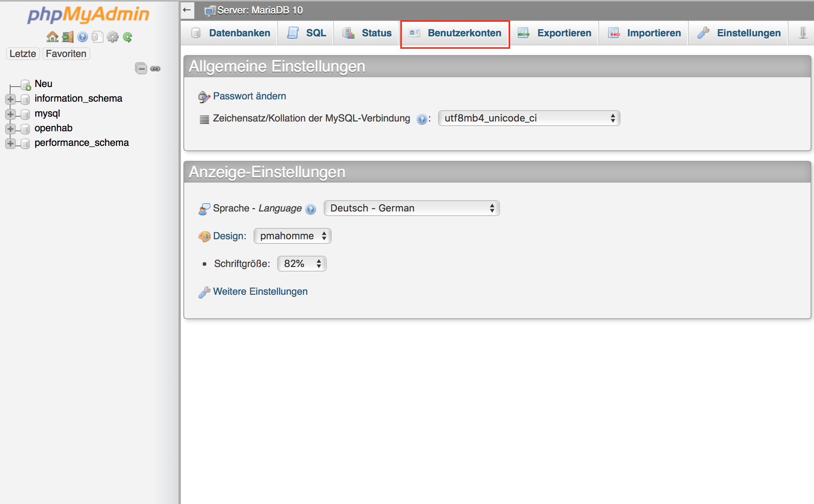Click help icon next to Language
814x504 pixels.
(x=311, y=209)
